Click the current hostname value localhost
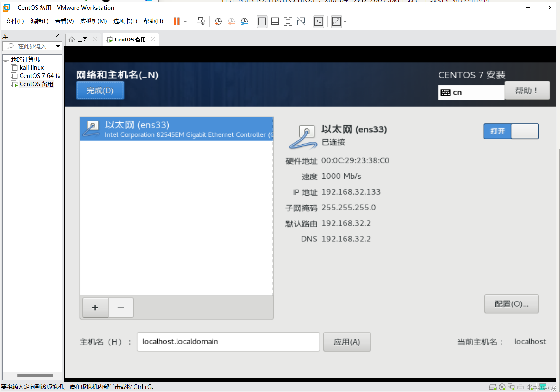Viewport: 560px width, 392px height. [530, 342]
